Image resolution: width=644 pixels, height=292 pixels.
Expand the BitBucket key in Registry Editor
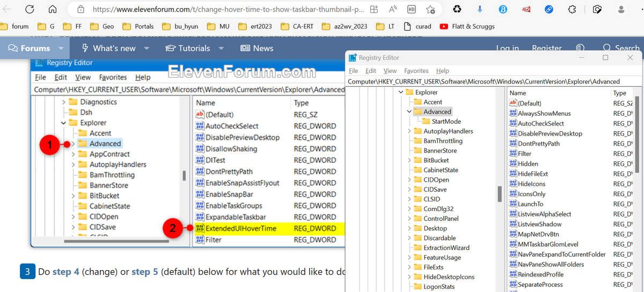(409, 160)
